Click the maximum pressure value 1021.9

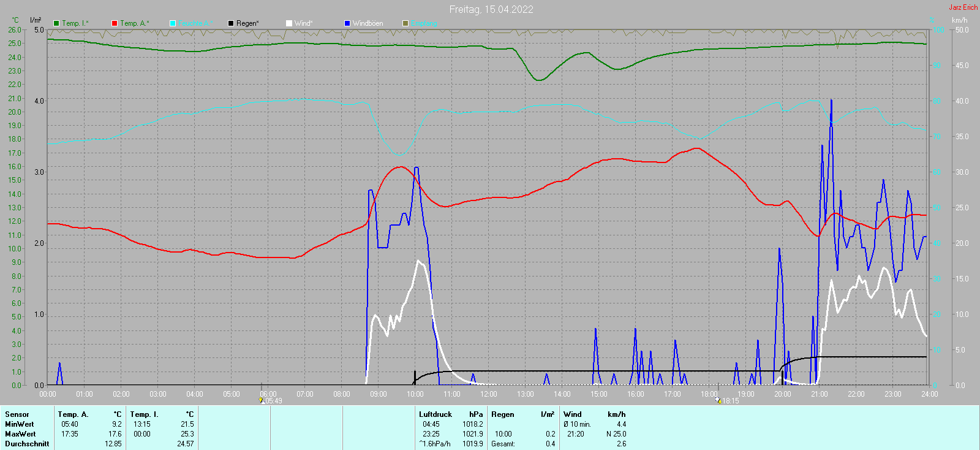[x=473, y=434]
